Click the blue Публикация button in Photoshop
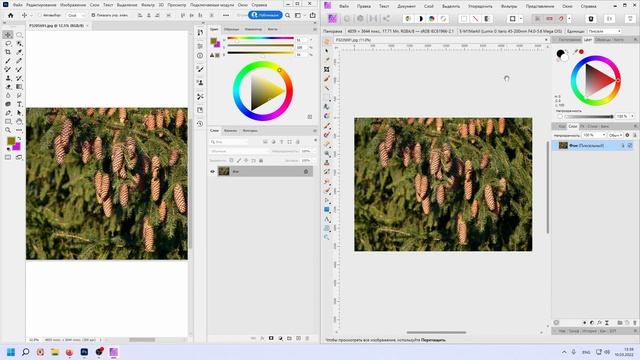The width and height of the screenshot is (640, 360). (265, 15)
